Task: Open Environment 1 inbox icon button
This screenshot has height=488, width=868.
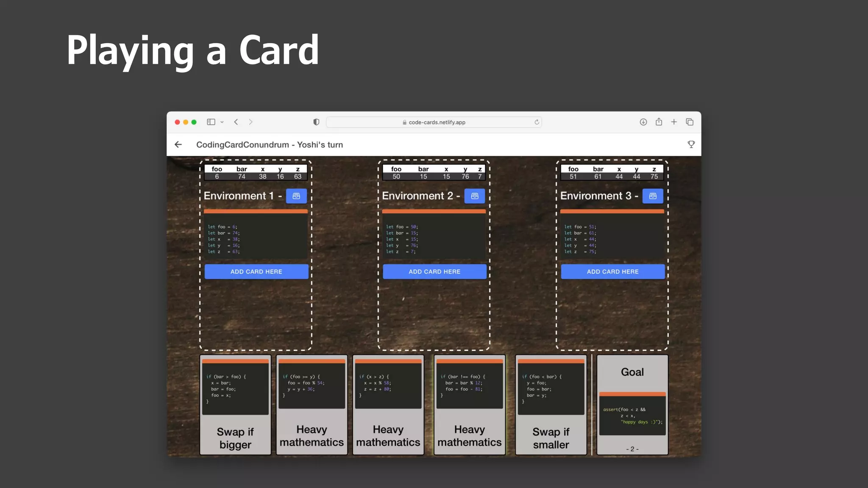Action: click(296, 196)
